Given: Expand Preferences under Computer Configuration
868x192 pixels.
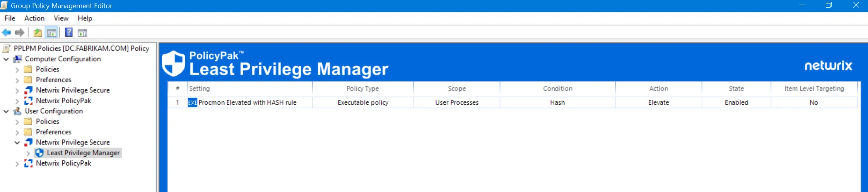Looking at the screenshot, I should point(17,80).
